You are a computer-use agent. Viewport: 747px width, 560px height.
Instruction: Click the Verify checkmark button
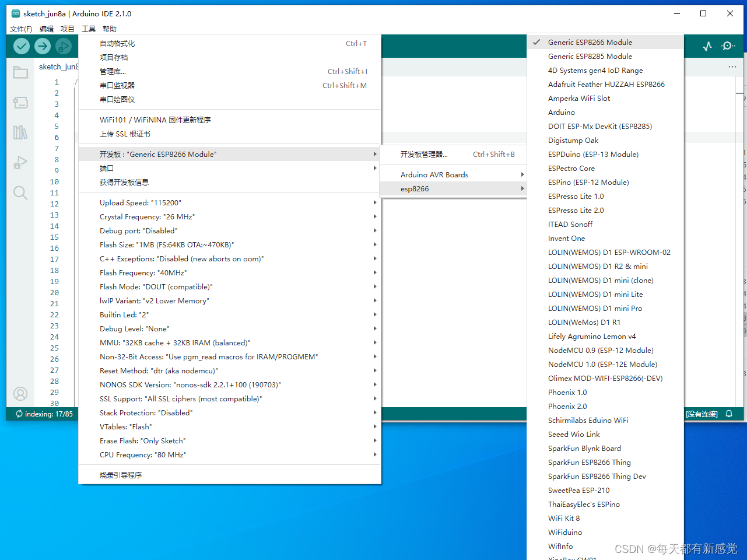(22, 46)
